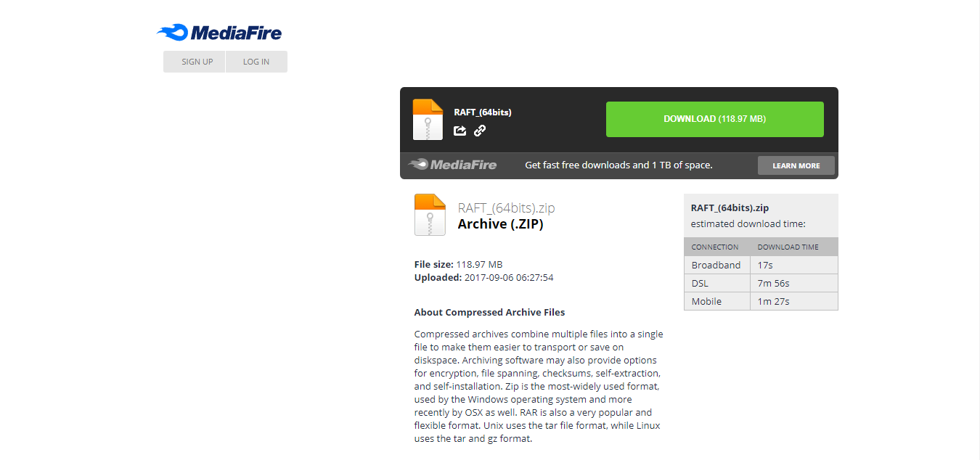The height and width of the screenshot is (460, 980).
Task: Click the Uploaded 2017-09-06 06:27:54 line
Action: [484, 277]
